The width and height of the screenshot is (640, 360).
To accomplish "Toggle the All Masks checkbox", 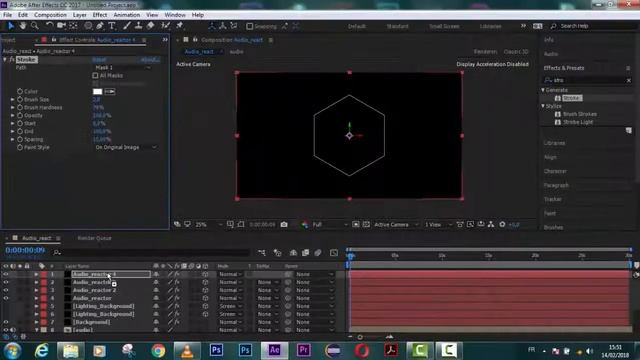I will [x=95, y=76].
